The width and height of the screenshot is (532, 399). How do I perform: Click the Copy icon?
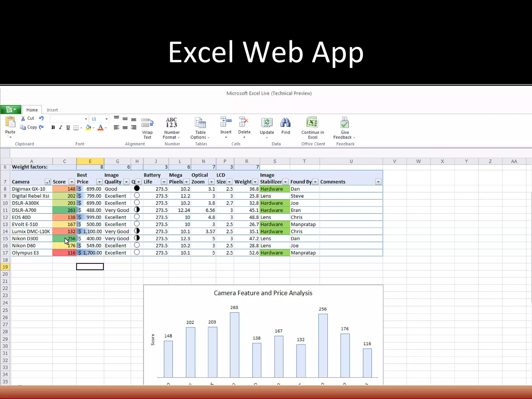click(23, 127)
